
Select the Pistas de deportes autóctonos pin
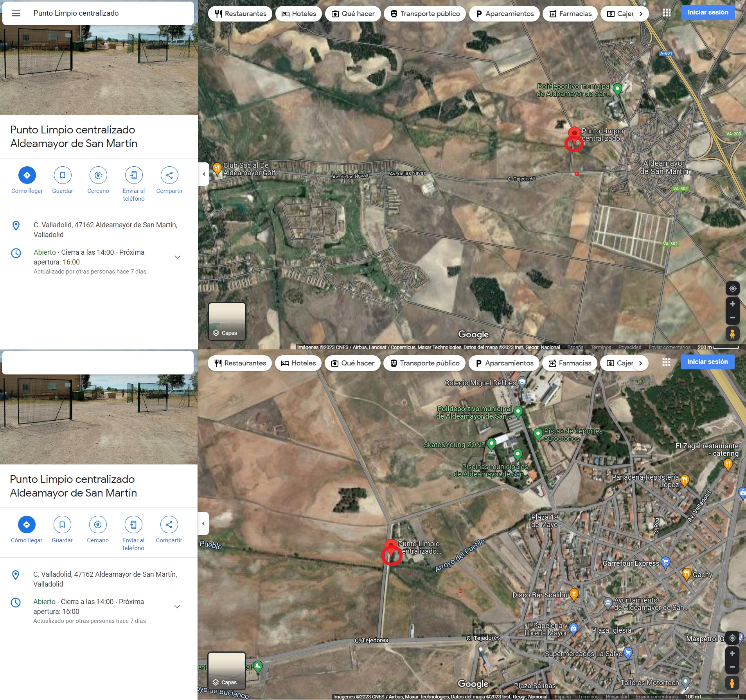[x=538, y=434]
